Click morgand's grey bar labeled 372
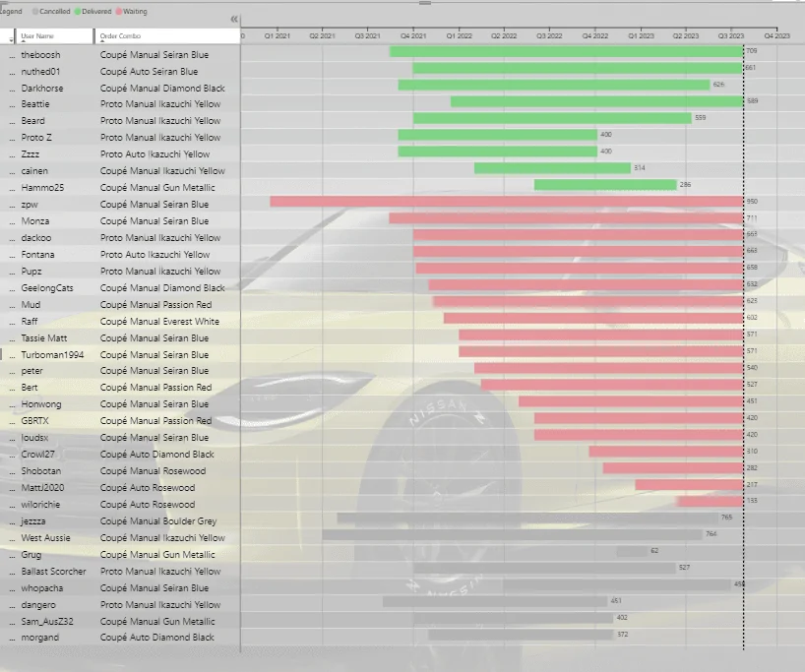 [522, 635]
